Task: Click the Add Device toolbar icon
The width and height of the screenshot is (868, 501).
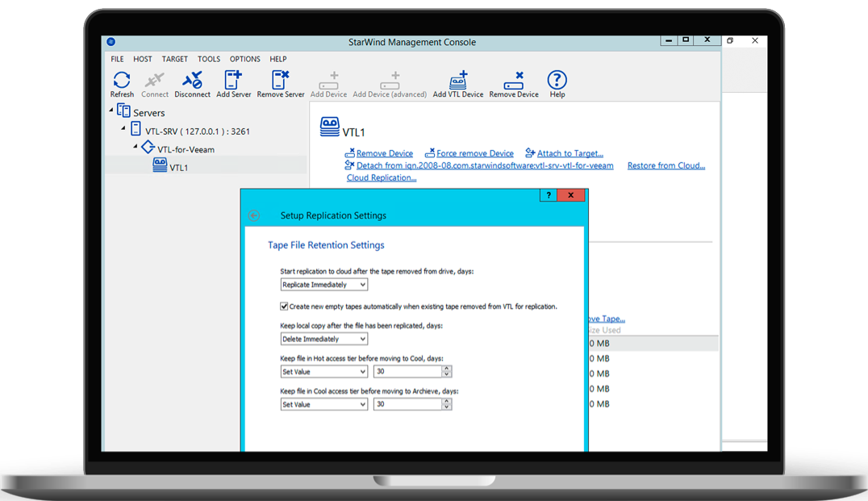Action: [329, 80]
